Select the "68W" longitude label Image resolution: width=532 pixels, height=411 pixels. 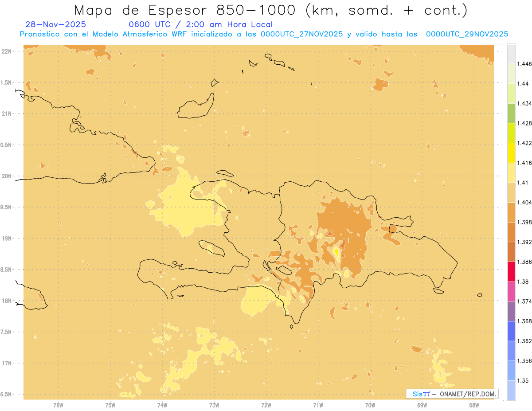(x=474, y=405)
